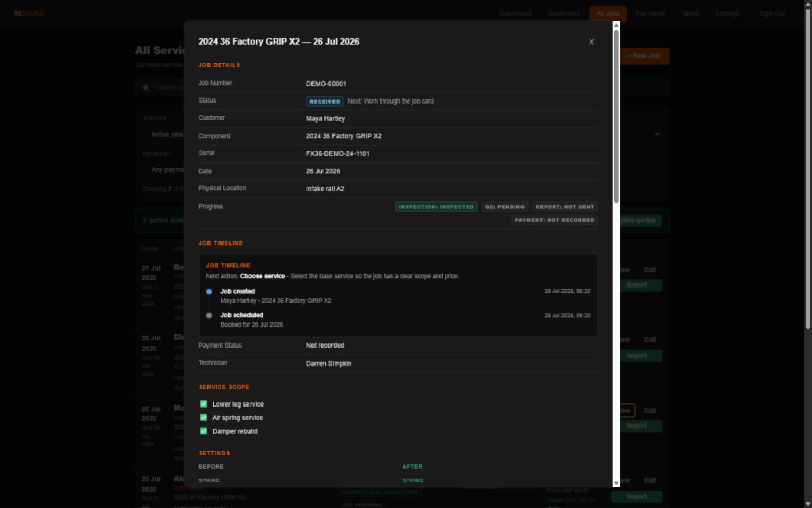Image resolution: width=812 pixels, height=508 pixels.
Task: Click the + New Job button
Action: pos(644,56)
